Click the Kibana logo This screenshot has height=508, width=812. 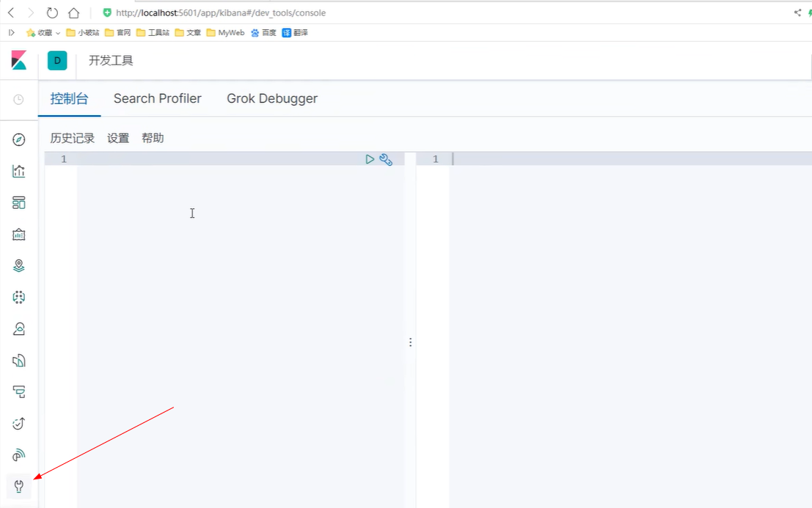[18, 60]
